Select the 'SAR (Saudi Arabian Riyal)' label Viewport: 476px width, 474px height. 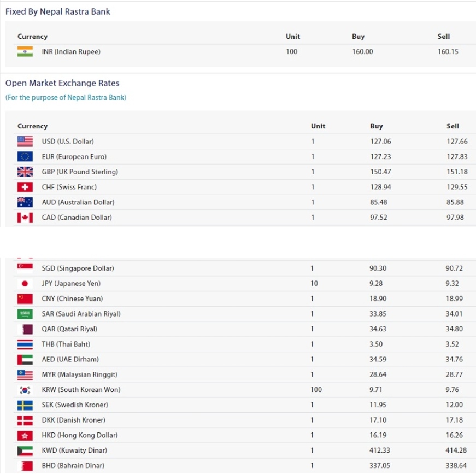pyautogui.click(x=81, y=314)
